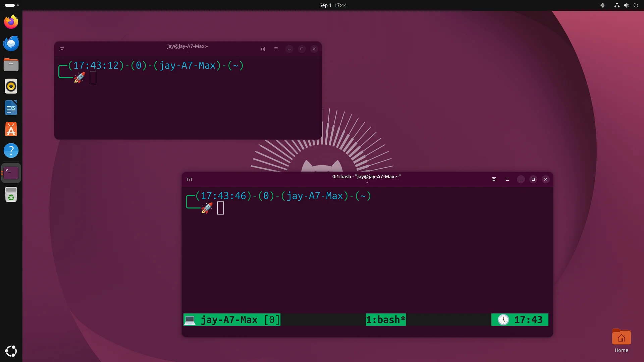This screenshot has height=362, width=644.
Task: Click the volume icon in system tray
Action: click(626, 5)
